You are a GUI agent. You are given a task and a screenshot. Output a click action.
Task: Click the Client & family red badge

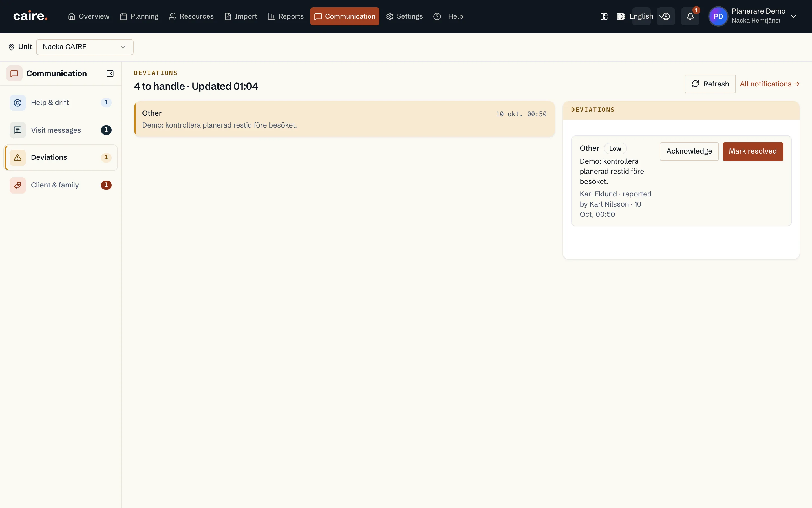[x=106, y=185]
